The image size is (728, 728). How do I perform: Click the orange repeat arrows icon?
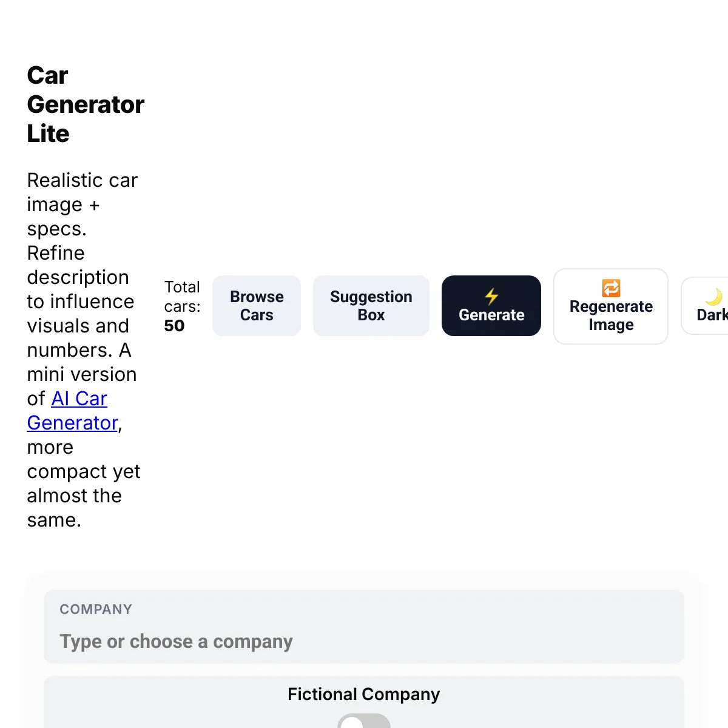pos(611,288)
